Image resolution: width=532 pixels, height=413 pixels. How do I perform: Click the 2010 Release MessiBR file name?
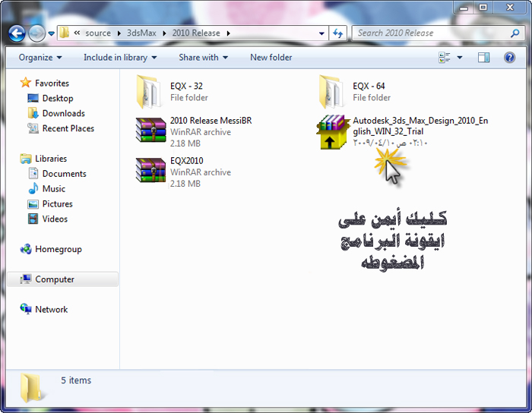pyautogui.click(x=211, y=121)
